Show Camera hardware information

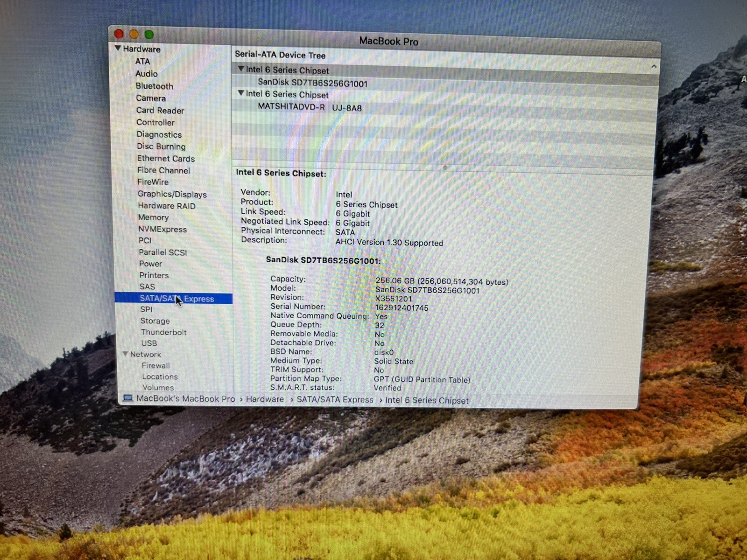coord(150,98)
